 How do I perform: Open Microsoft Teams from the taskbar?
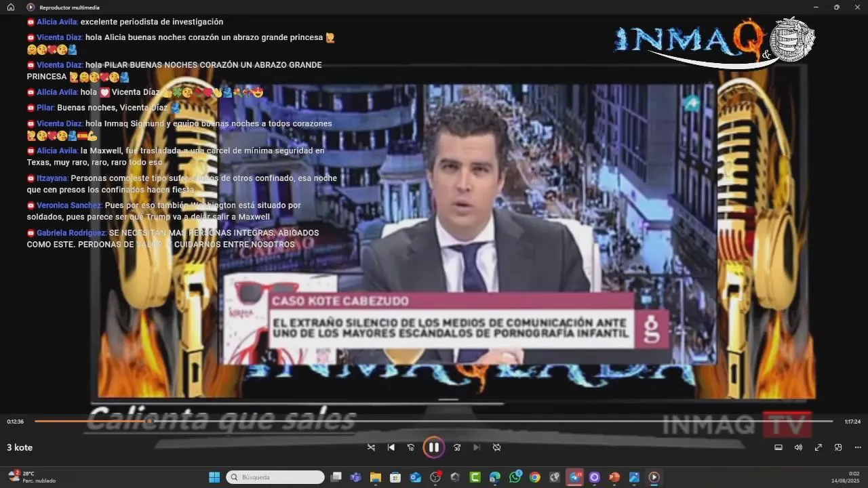[355, 477]
